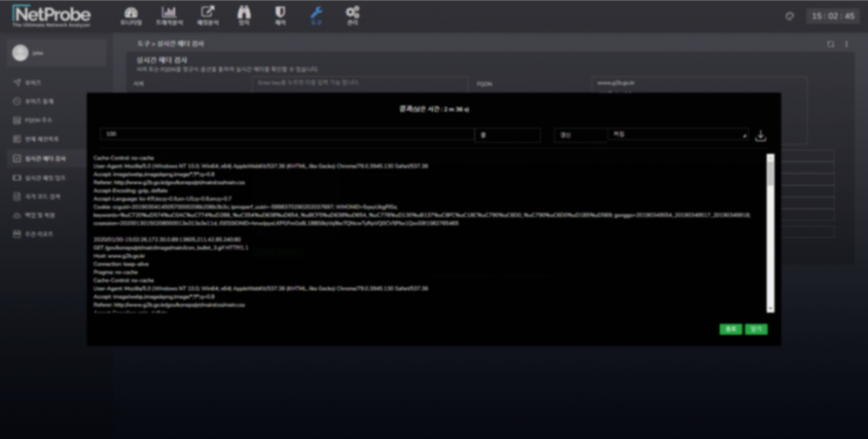Viewport: 868px width, 439px height.
Task: Click the bar chart traffic analysis icon
Action: [x=169, y=15]
